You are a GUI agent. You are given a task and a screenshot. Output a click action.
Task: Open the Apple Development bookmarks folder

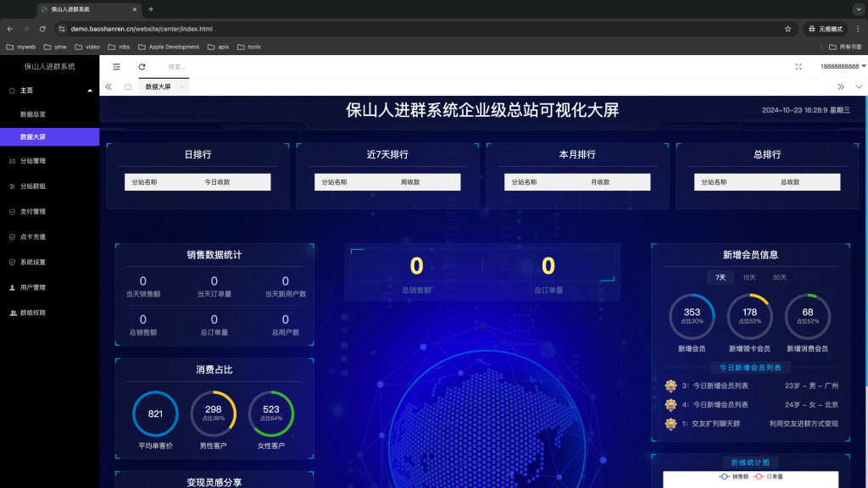pos(169,47)
